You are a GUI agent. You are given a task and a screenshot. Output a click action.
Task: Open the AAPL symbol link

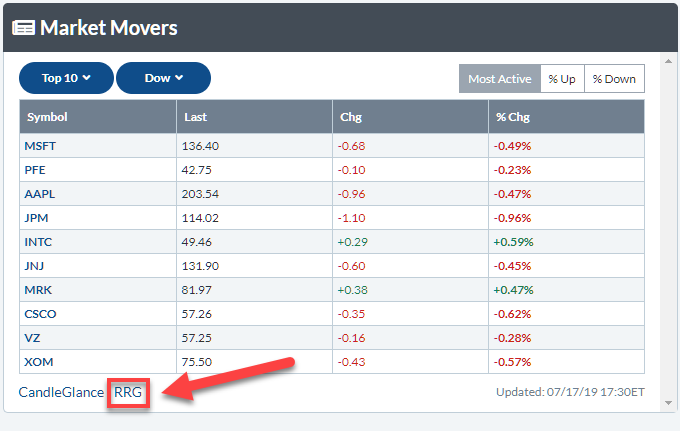(40, 194)
